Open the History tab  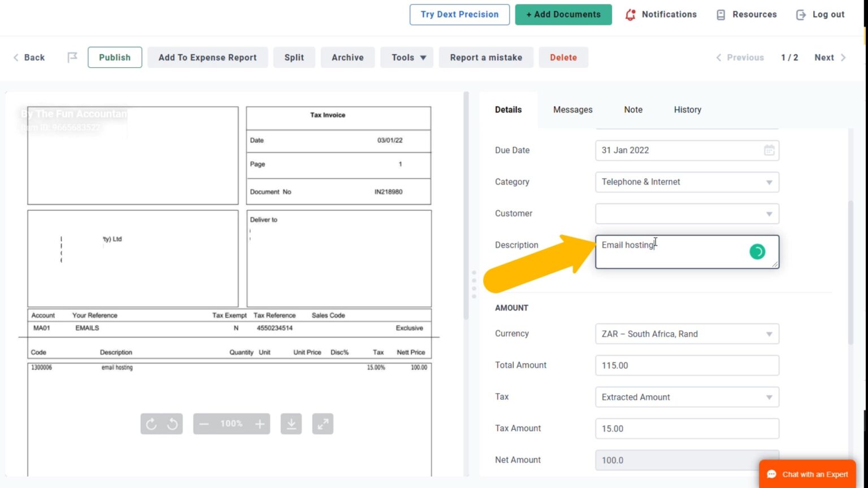[687, 110]
